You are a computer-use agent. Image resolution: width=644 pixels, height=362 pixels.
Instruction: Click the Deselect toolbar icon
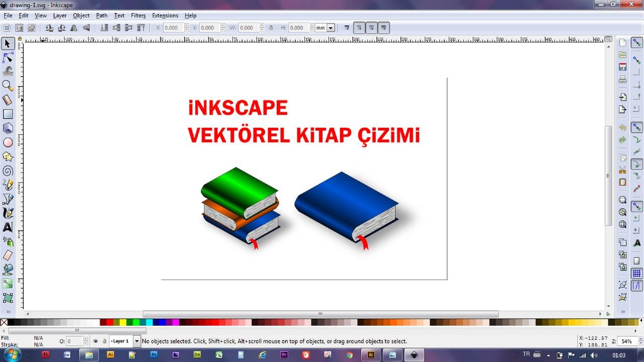pyautogui.click(x=32, y=28)
